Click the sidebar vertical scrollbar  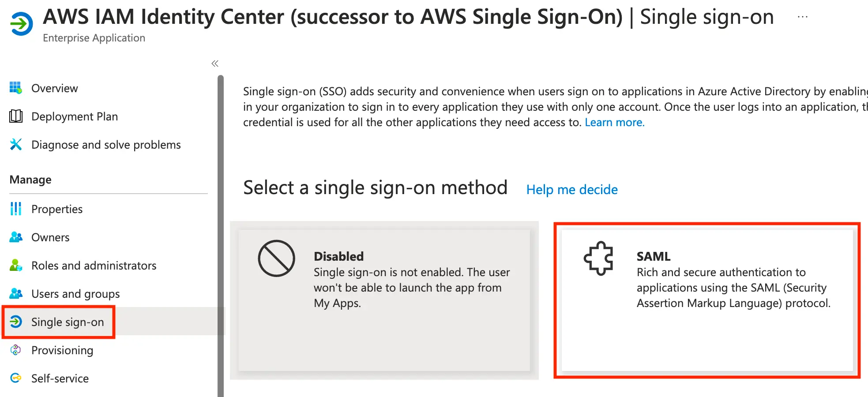tap(221, 234)
